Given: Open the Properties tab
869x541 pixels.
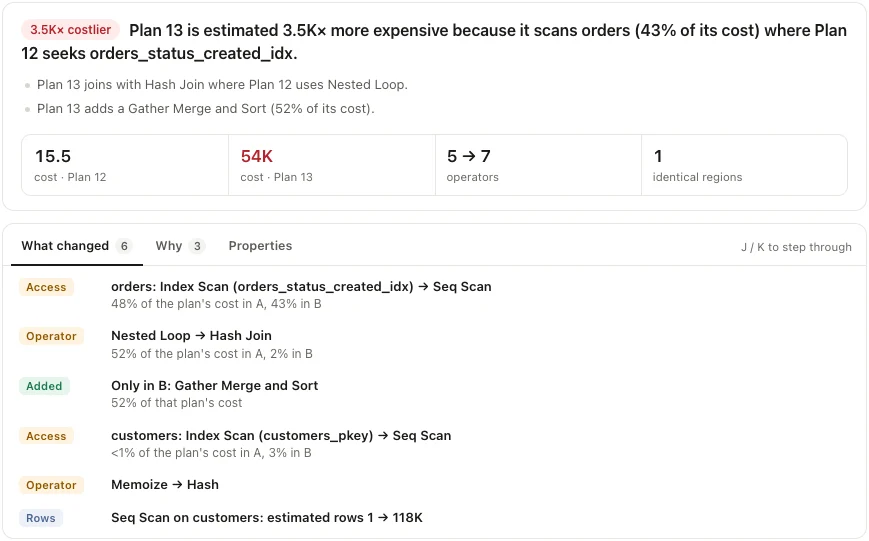Looking at the screenshot, I should tap(260, 246).
